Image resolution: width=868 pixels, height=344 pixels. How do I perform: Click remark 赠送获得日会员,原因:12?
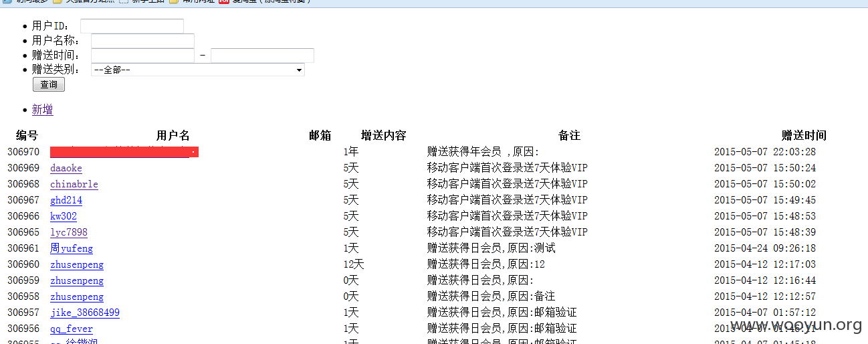[x=486, y=264]
